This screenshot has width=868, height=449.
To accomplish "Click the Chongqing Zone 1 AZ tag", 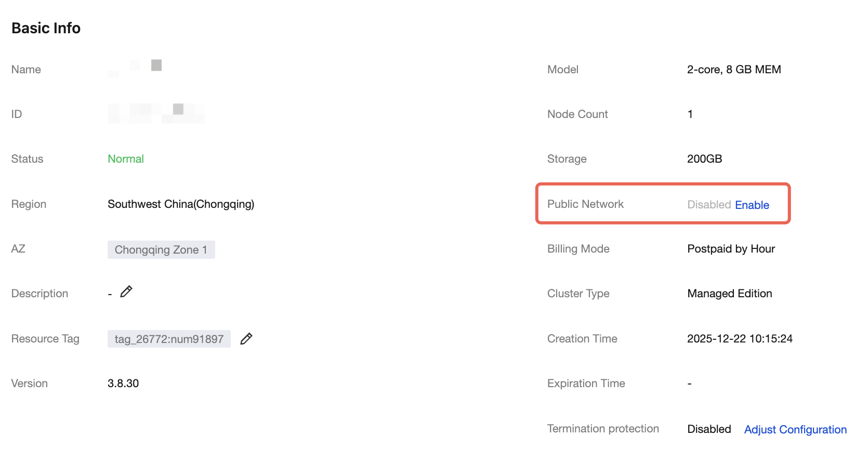I will tap(161, 250).
